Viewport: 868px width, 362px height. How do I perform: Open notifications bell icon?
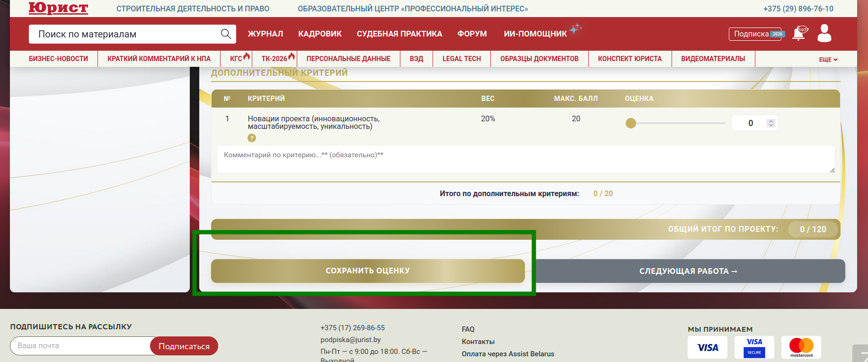click(799, 34)
